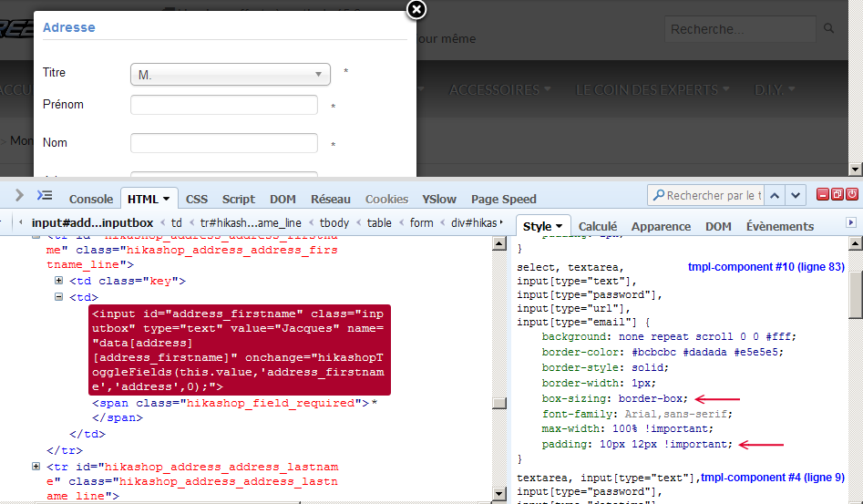Open LE COIN DES EXPERTS menu
863x504 pixels.
tap(652, 89)
